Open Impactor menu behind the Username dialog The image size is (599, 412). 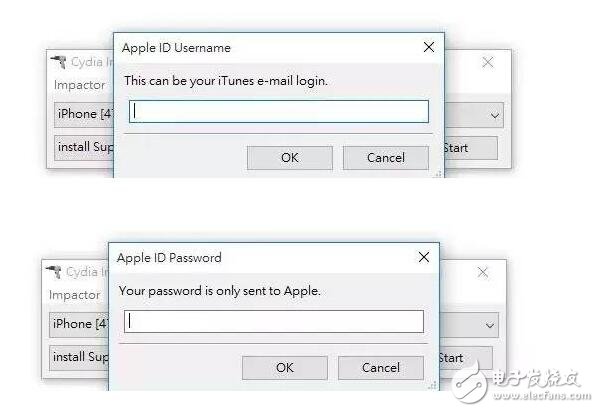coord(79,84)
